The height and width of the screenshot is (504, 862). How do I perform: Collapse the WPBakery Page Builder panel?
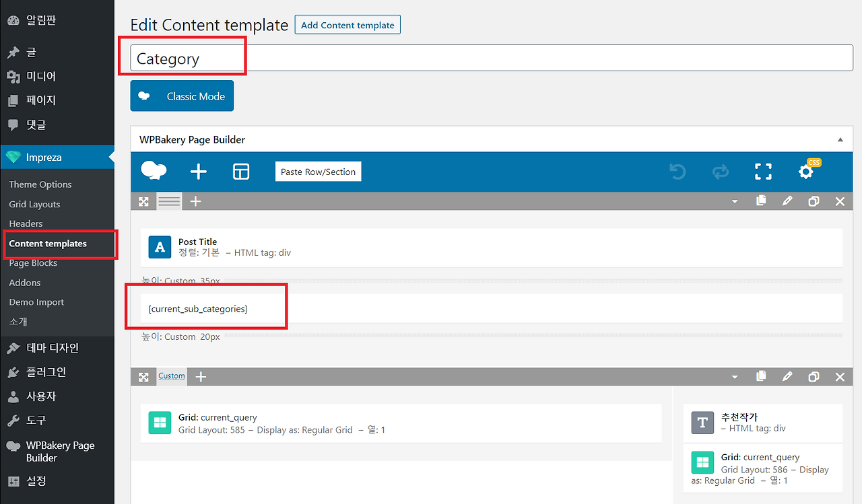pyautogui.click(x=840, y=140)
